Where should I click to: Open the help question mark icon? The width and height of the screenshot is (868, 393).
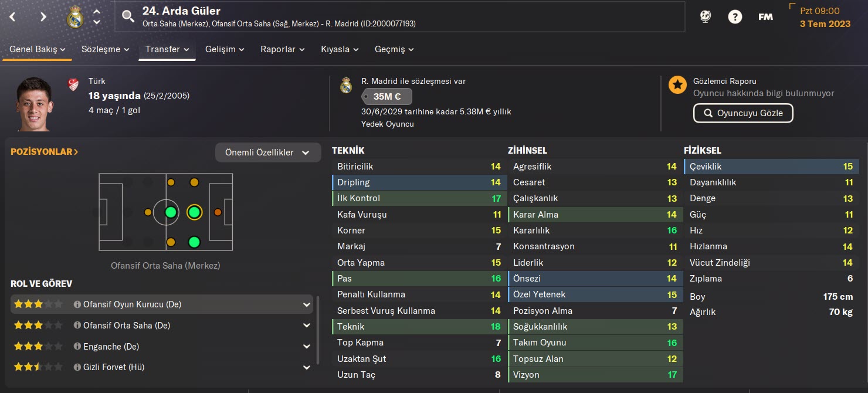pos(735,16)
